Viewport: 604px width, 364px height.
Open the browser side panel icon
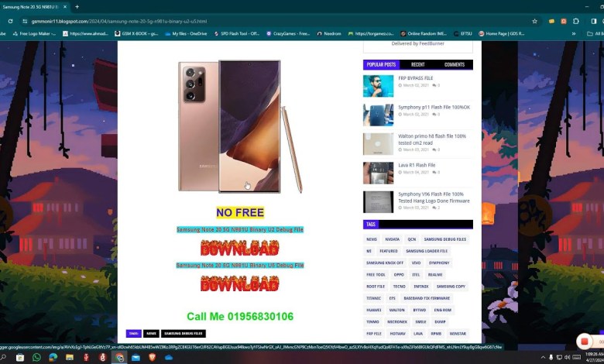pyautogui.click(x=594, y=21)
